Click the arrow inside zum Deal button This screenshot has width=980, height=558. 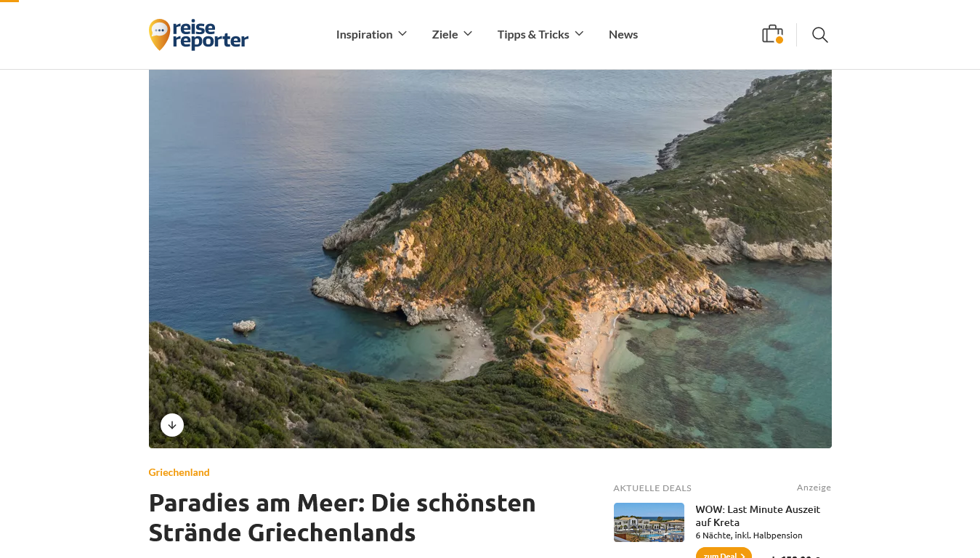[x=742, y=556]
